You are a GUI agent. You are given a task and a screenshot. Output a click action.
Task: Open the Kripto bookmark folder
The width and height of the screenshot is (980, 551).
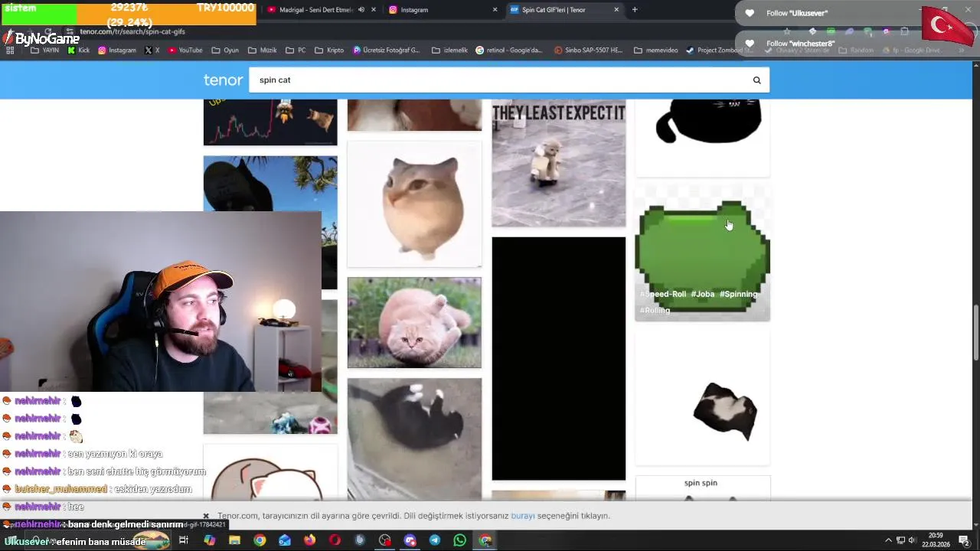click(x=329, y=51)
